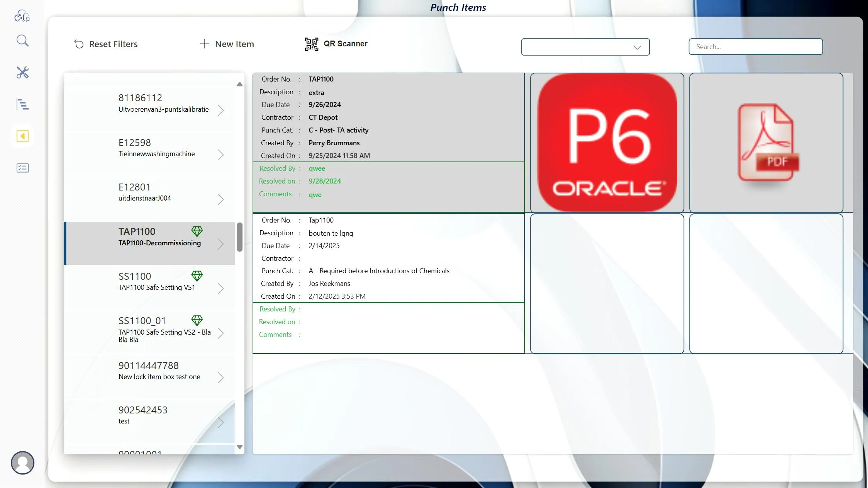Click 'Tieinnewwashingmachine' description
868x488 pixels.
[156, 154]
